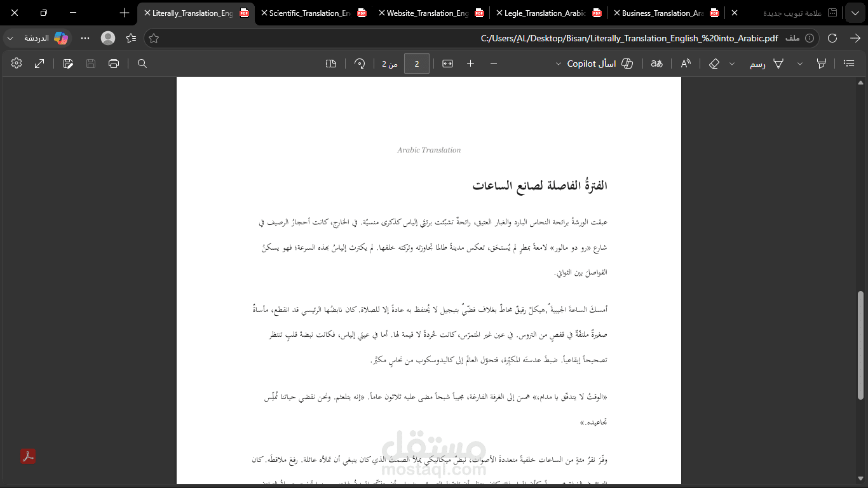The width and height of the screenshot is (868, 488).
Task: Expand the chevron beside the Copilot chat button
Action: pyautogui.click(x=10, y=38)
